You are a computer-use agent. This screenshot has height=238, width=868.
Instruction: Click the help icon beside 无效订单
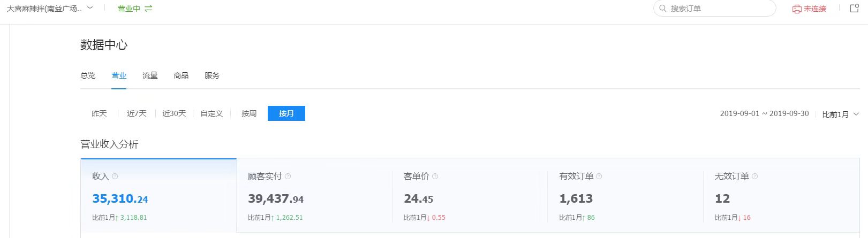coord(754,176)
